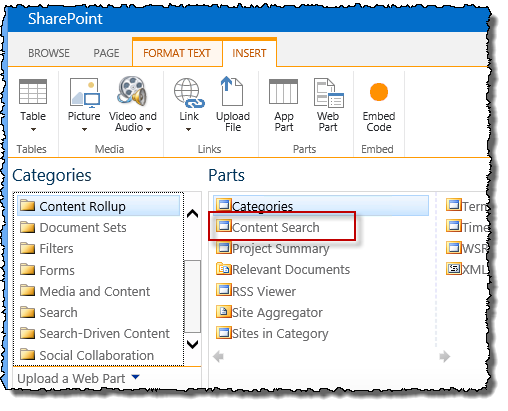Viewport: 508px width, 411px height.
Task: Click the RSS Viewer web part icon
Action: pos(224,290)
